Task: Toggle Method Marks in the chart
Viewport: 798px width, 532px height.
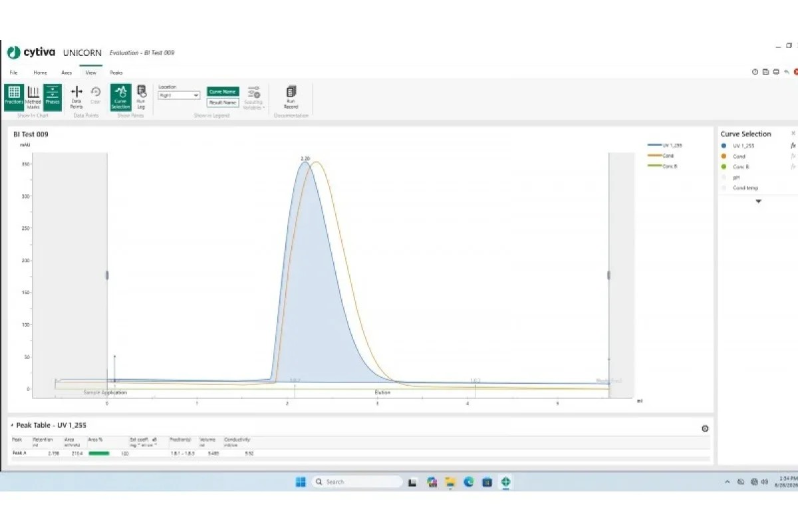Action: click(33, 96)
